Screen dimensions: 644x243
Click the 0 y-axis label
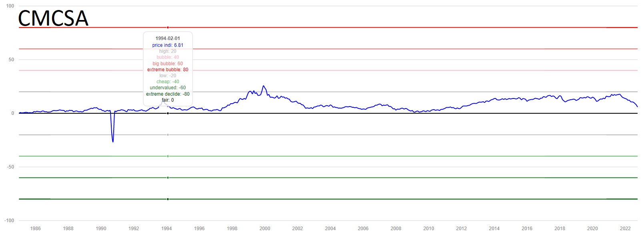[13, 113]
